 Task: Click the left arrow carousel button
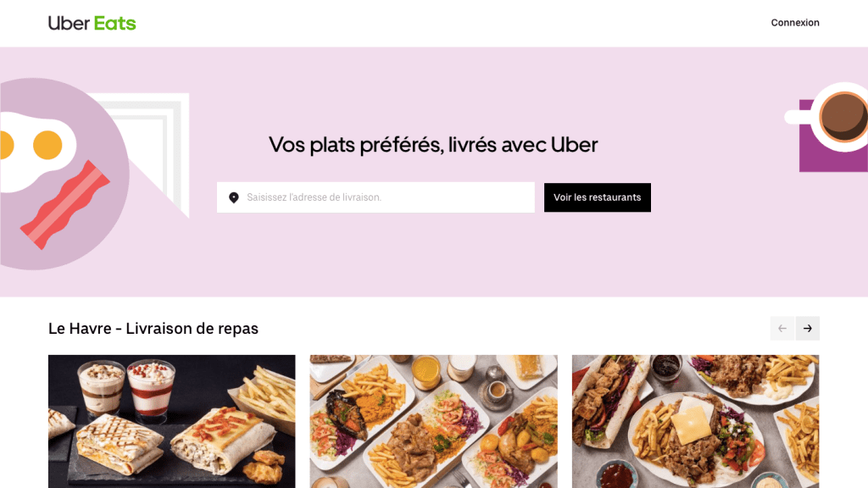coord(782,329)
